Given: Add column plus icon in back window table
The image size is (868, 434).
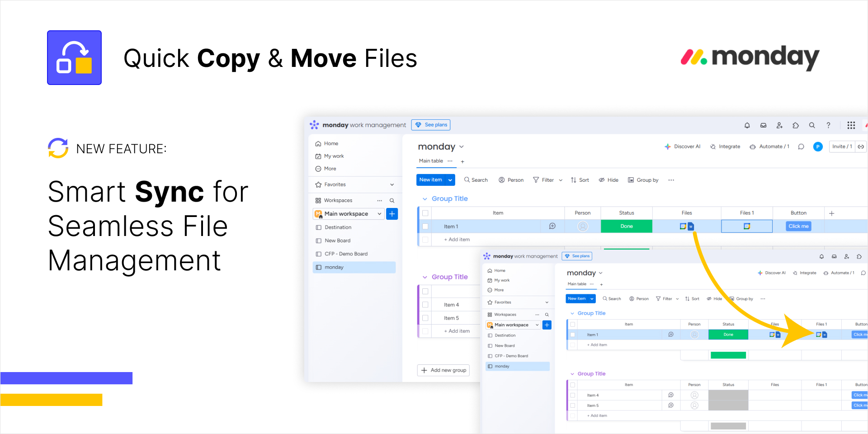Looking at the screenshot, I should tap(831, 213).
